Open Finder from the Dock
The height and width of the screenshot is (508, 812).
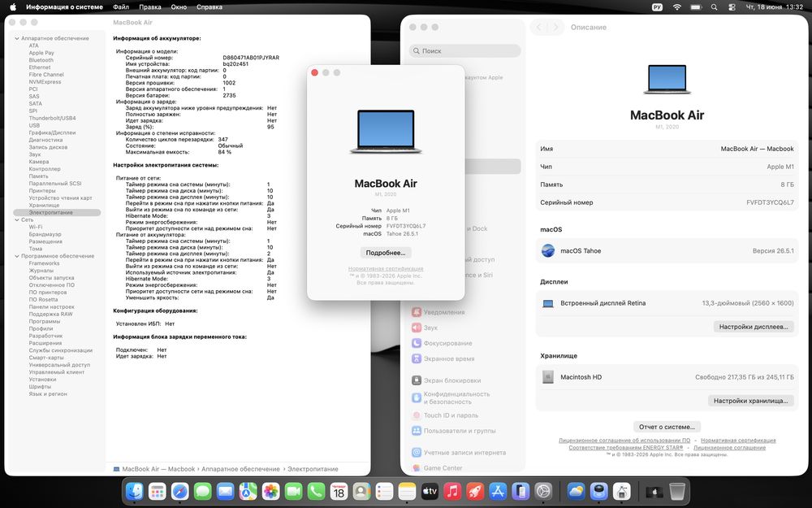click(135, 491)
